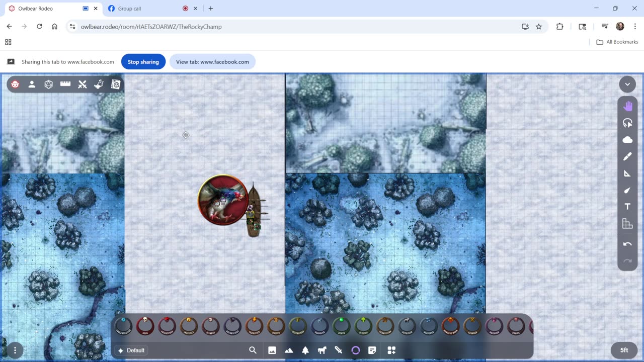Open the Props mountain category
Screen dimensions: 644x362
289,350
